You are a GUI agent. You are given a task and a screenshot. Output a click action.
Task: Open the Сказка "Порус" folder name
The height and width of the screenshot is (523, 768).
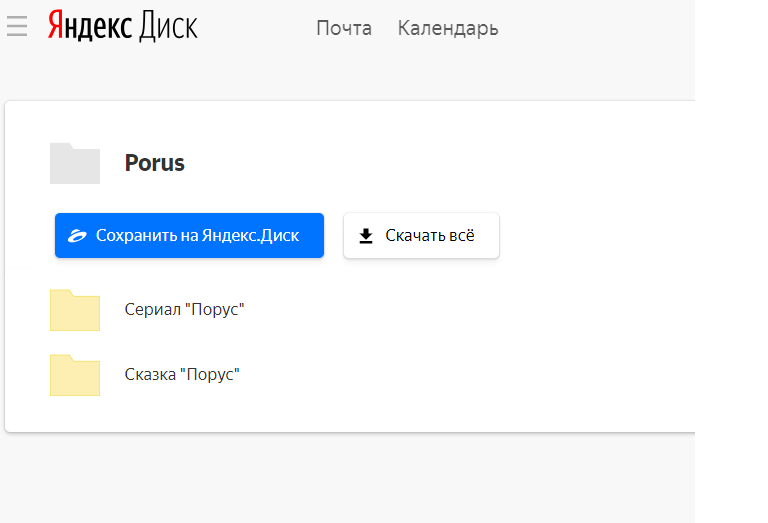[x=182, y=375]
